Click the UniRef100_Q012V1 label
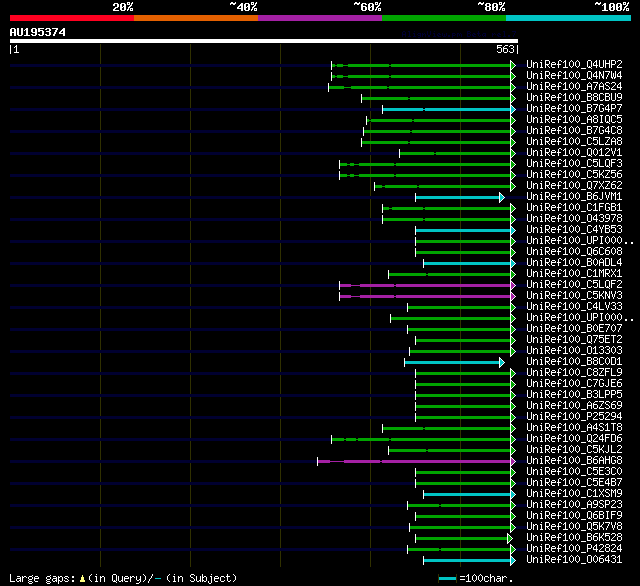Screen dimensions: 640x586 pos(574,153)
